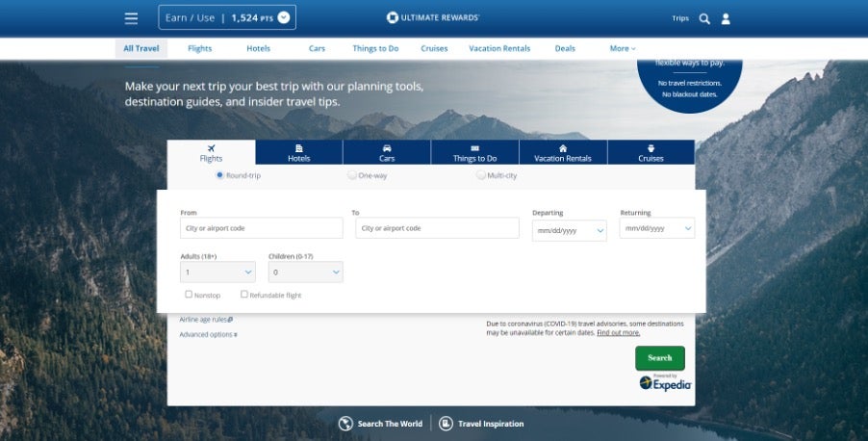Open the Children count dropdown
Image resolution: width=868 pixels, height=441 pixels.
point(305,272)
